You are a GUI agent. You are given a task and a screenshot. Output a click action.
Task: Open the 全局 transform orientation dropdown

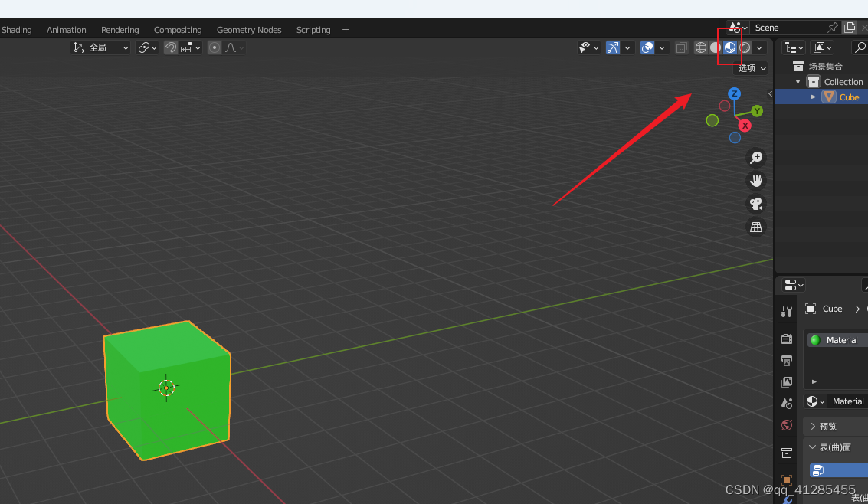(101, 47)
